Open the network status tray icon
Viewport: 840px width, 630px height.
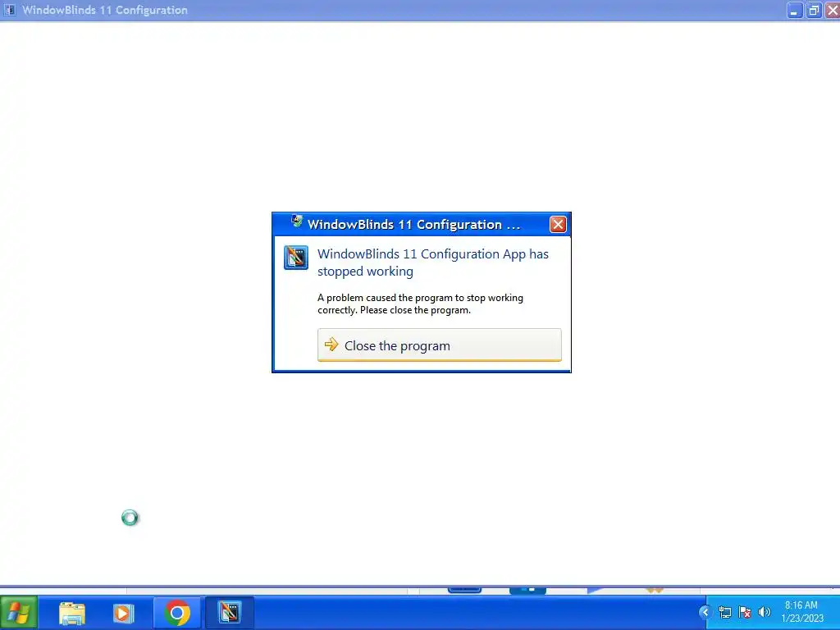point(725,612)
